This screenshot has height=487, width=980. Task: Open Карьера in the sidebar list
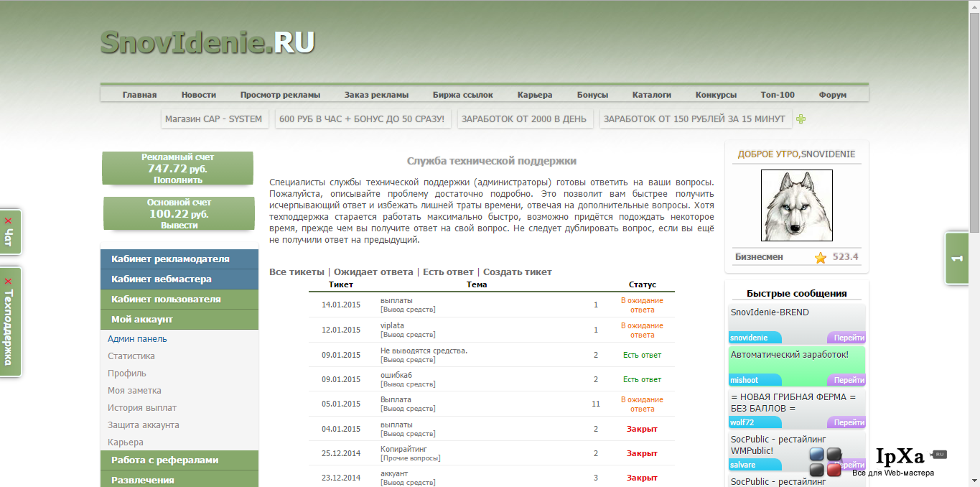pyautogui.click(x=126, y=442)
